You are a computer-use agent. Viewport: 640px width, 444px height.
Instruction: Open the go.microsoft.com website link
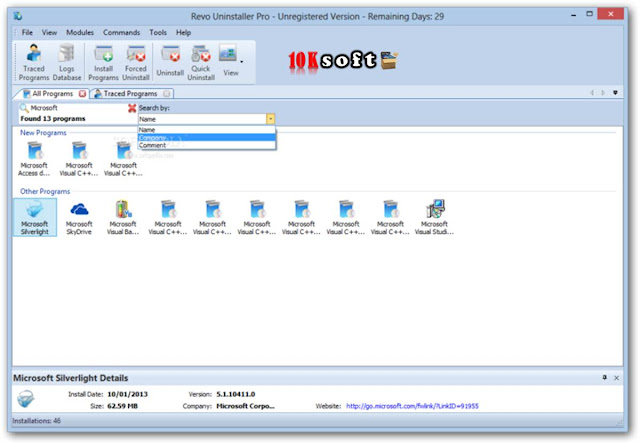pos(412,406)
